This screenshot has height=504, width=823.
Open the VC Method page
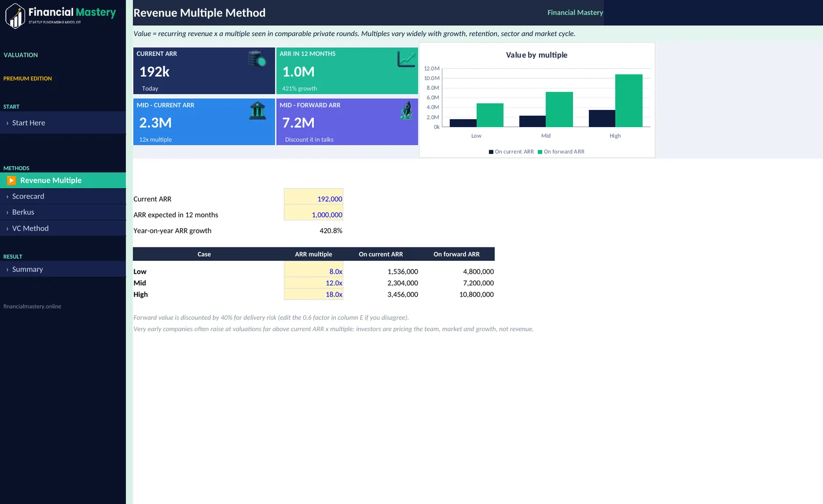[63, 228]
